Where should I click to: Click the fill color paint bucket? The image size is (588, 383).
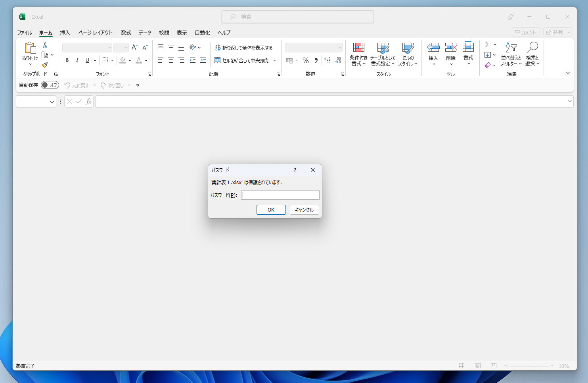pyautogui.click(x=123, y=60)
